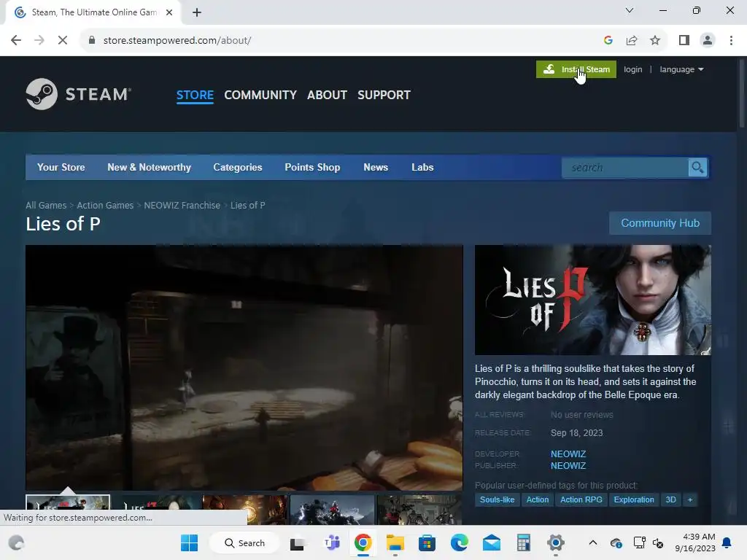Go to the STORE tab
Viewport: 747px width, 560px height.
[x=195, y=95]
